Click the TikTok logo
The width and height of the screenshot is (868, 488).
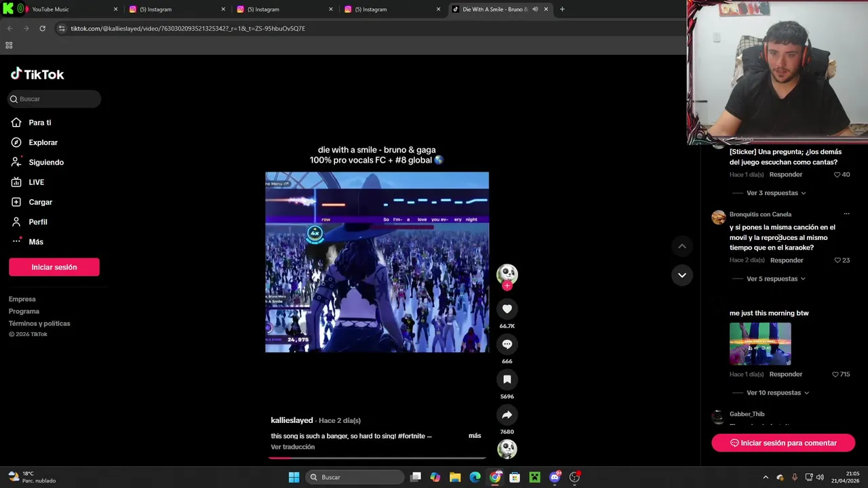tap(37, 74)
